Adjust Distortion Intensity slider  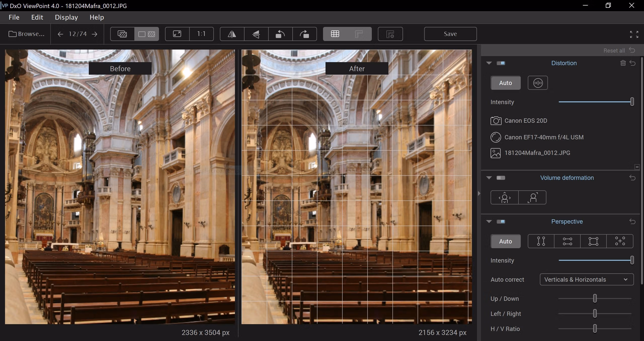632,102
